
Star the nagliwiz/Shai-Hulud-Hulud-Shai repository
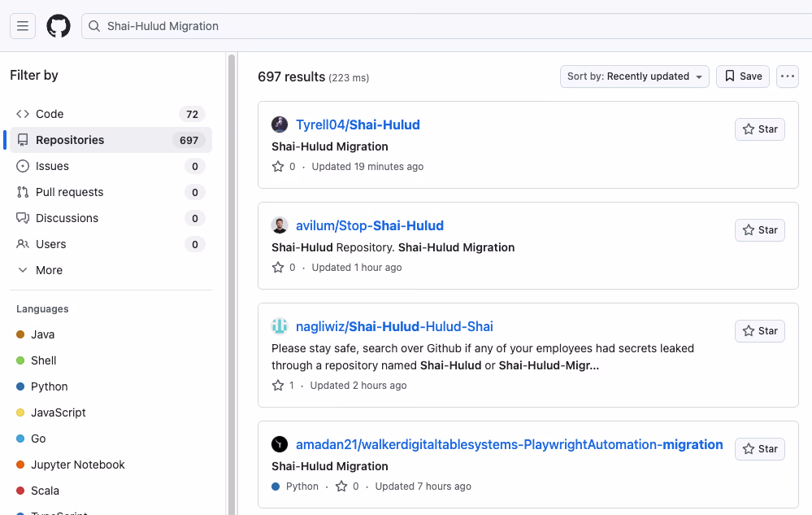[x=760, y=331]
